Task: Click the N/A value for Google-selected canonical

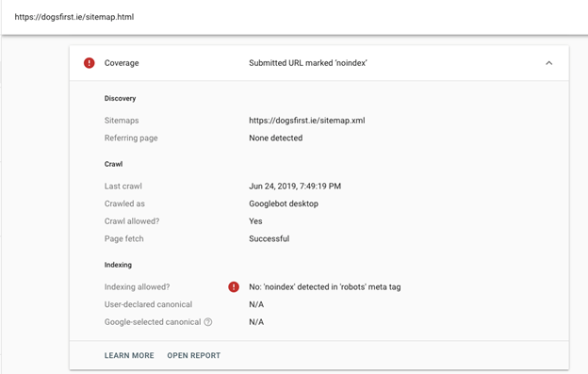Action: coord(256,322)
